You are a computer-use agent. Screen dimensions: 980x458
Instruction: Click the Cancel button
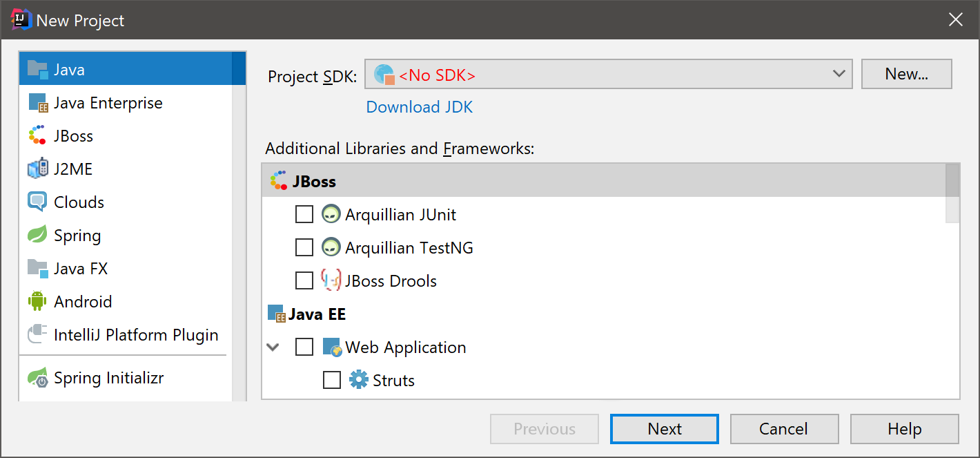(x=783, y=429)
